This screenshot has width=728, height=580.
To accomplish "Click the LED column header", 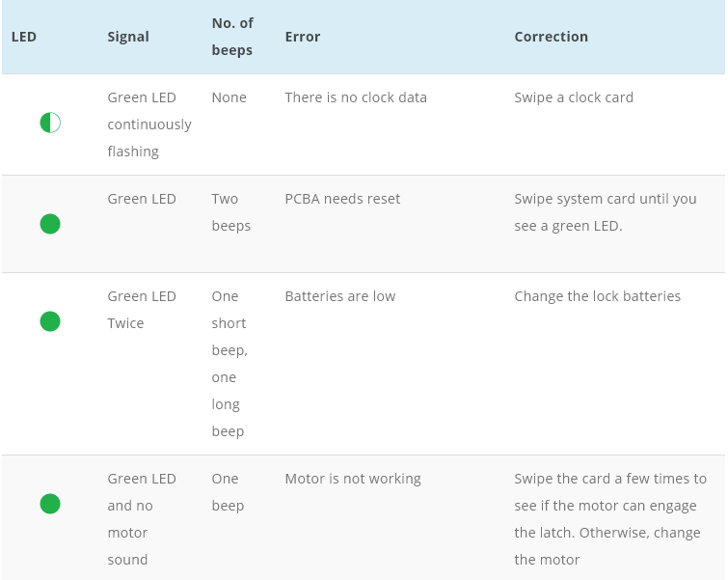I will coord(23,37).
